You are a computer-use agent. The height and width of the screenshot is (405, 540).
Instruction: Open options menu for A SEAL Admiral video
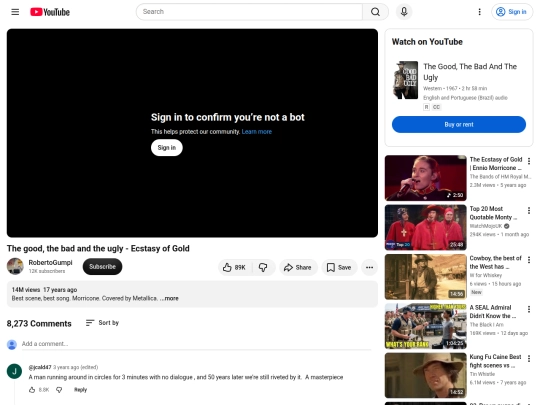[529, 309]
